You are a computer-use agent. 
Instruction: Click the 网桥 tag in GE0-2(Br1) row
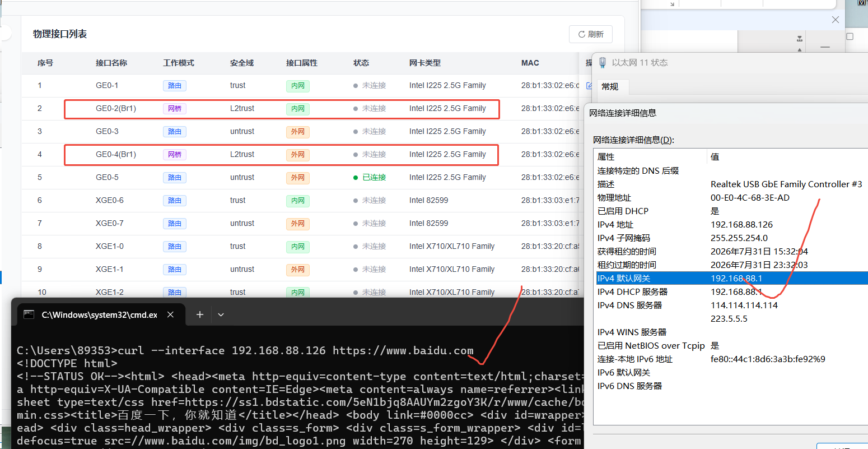point(175,109)
